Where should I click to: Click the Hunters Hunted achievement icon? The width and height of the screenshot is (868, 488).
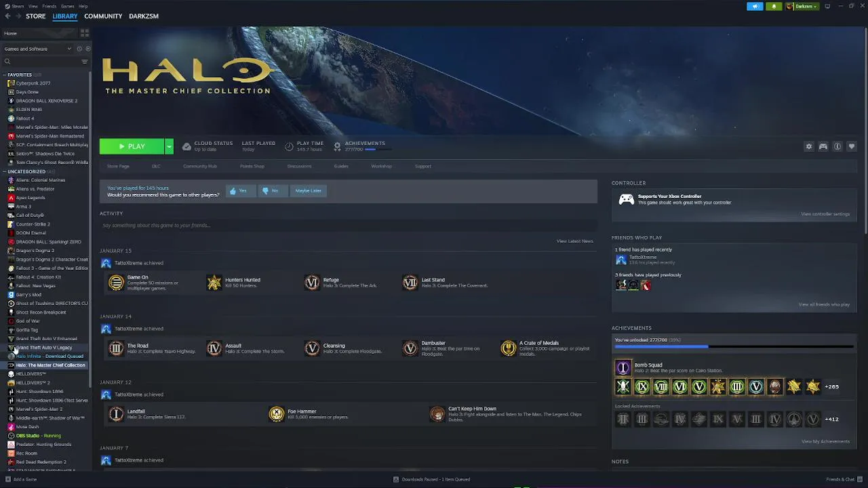point(214,283)
